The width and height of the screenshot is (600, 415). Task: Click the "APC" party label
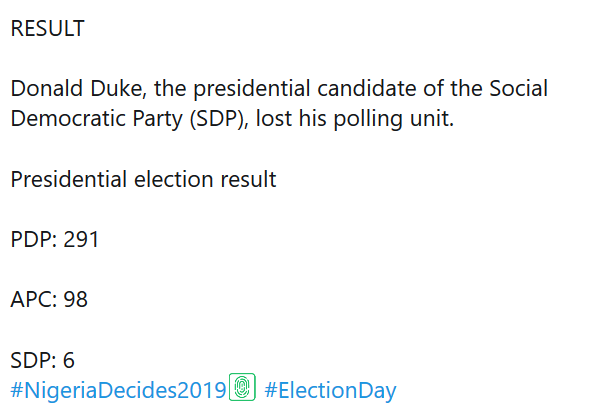tap(31, 299)
